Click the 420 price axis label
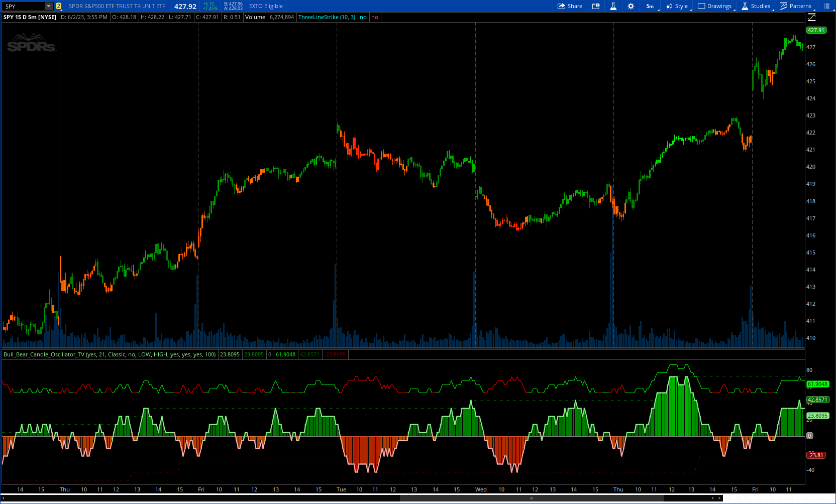 [811, 167]
